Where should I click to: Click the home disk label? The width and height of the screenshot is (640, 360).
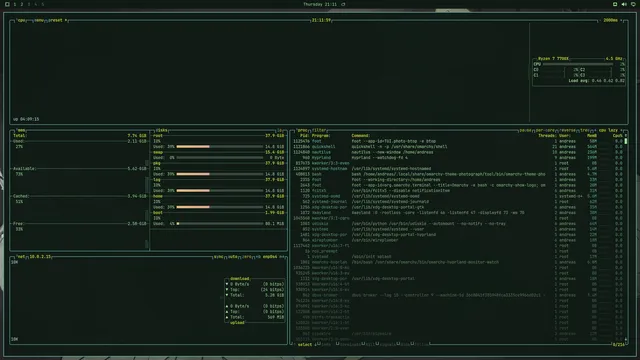tap(158, 196)
